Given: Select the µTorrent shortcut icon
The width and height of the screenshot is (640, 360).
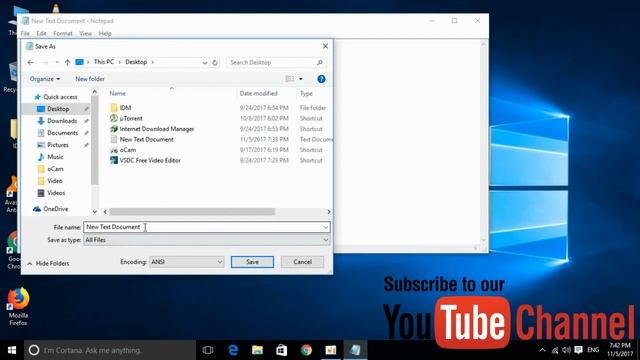Looking at the screenshot, I should (114, 118).
